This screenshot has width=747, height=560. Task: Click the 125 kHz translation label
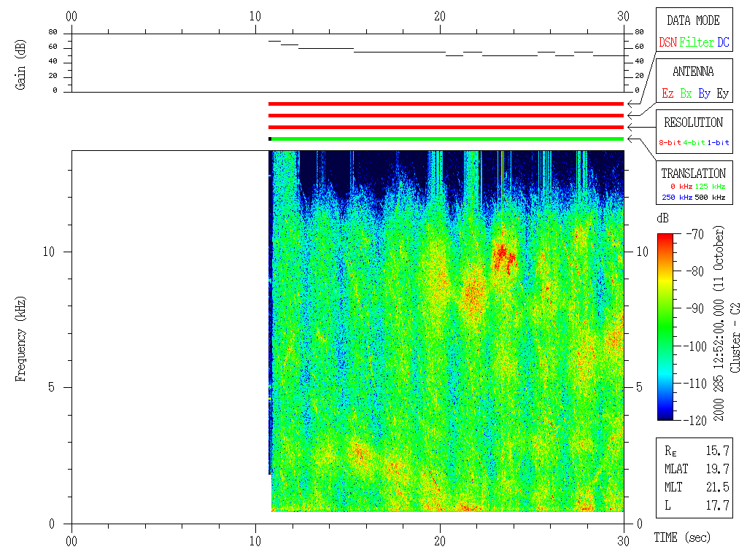click(712, 187)
